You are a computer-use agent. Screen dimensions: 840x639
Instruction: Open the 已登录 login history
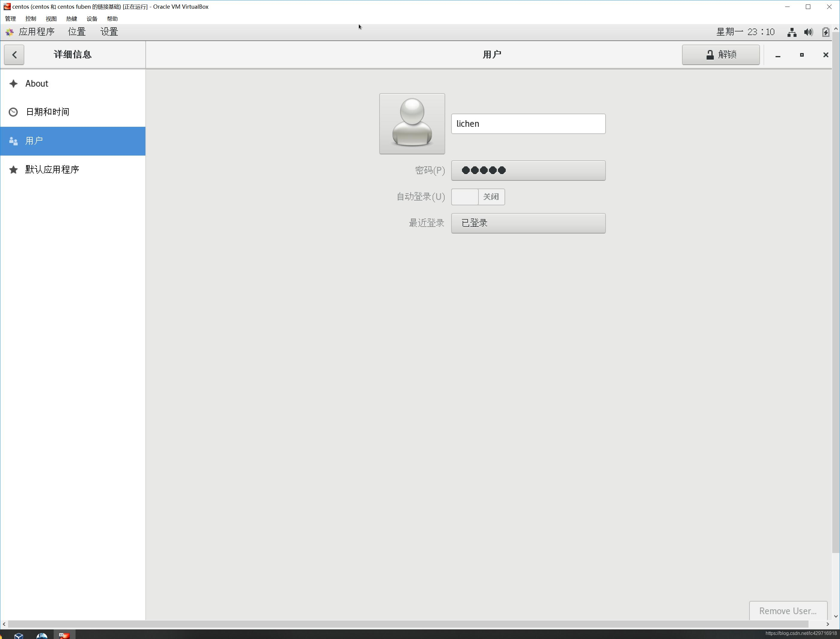coord(528,223)
